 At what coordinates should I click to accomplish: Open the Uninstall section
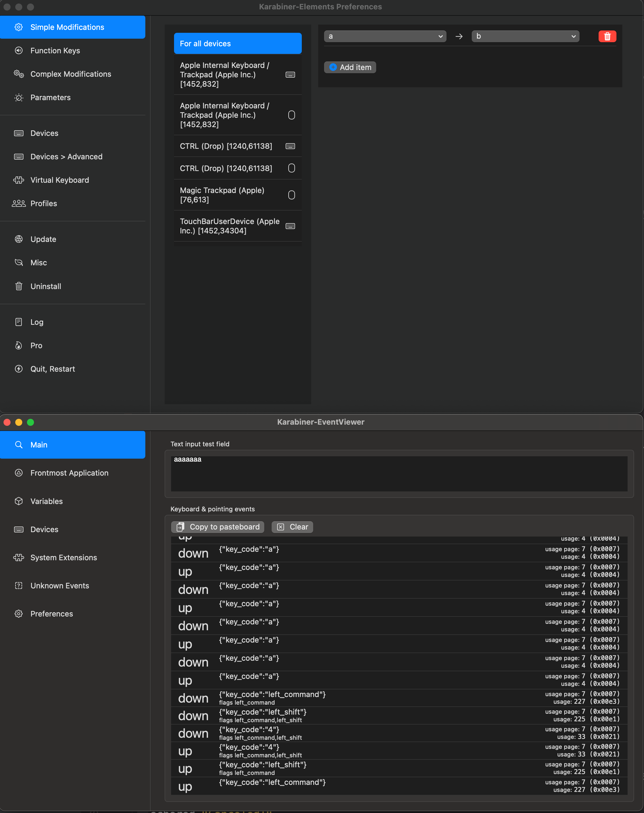tap(46, 286)
